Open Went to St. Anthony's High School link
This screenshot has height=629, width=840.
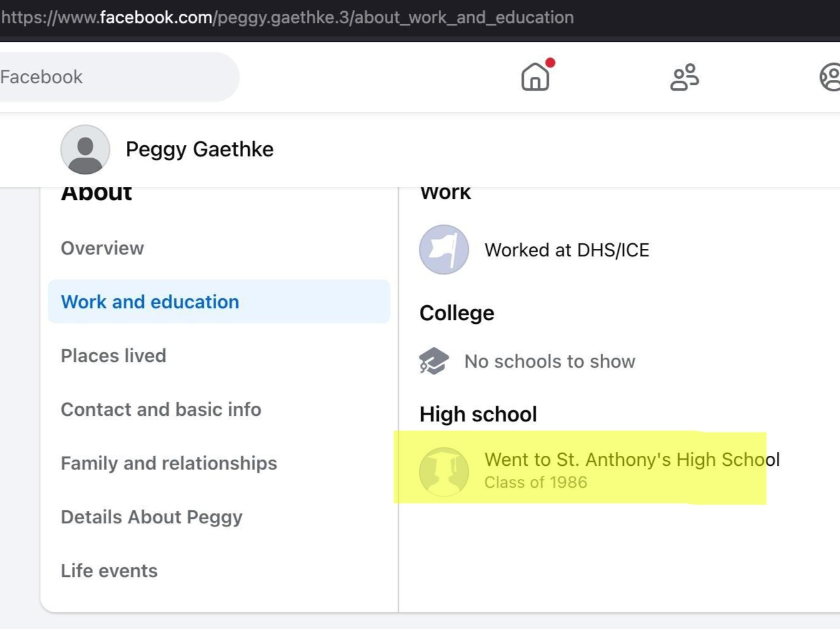coord(631,460)
